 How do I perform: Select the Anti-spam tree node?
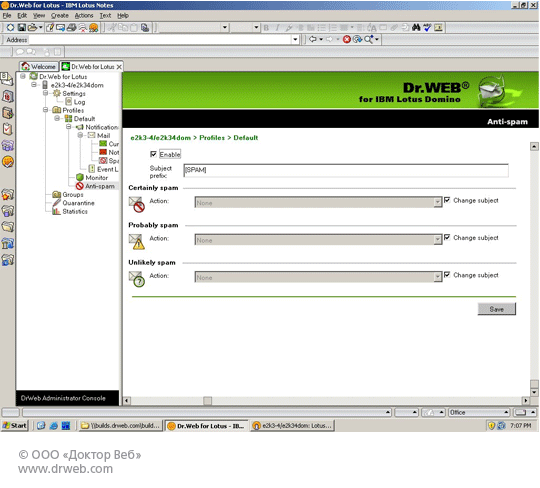(100, 186)
